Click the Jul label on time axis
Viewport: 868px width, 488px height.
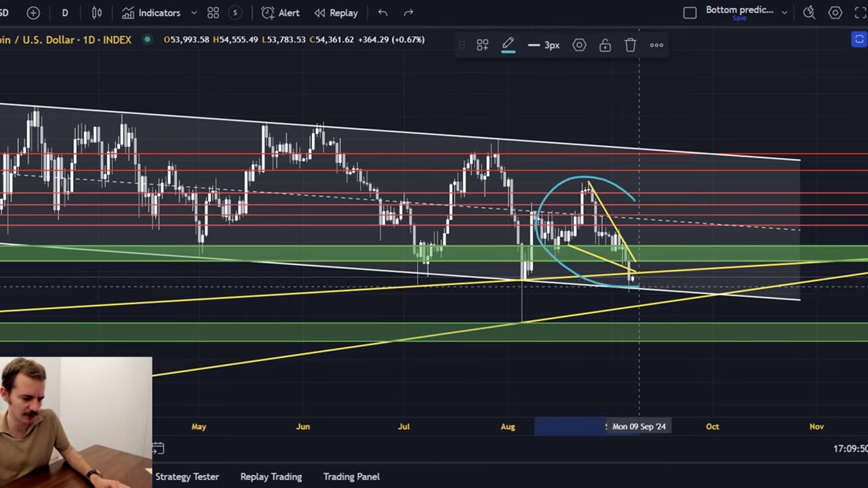coord(403,426)
